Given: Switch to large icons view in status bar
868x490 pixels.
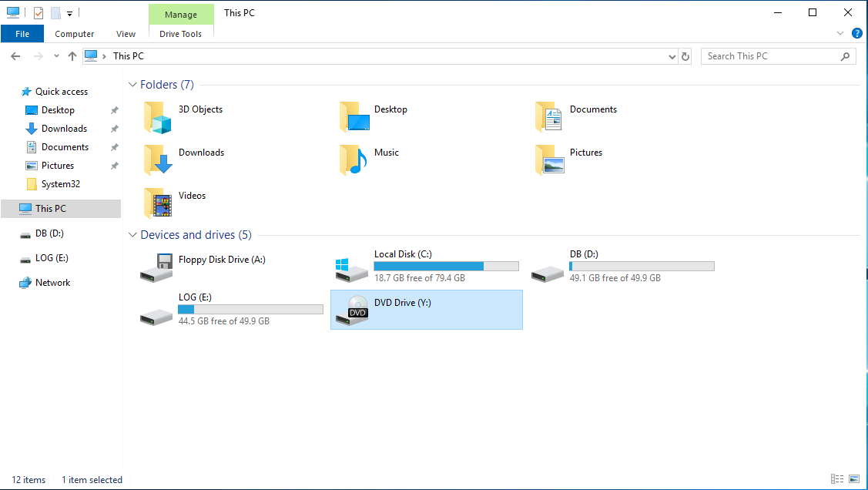Looking at the screenshot, I should pos(854,479).
